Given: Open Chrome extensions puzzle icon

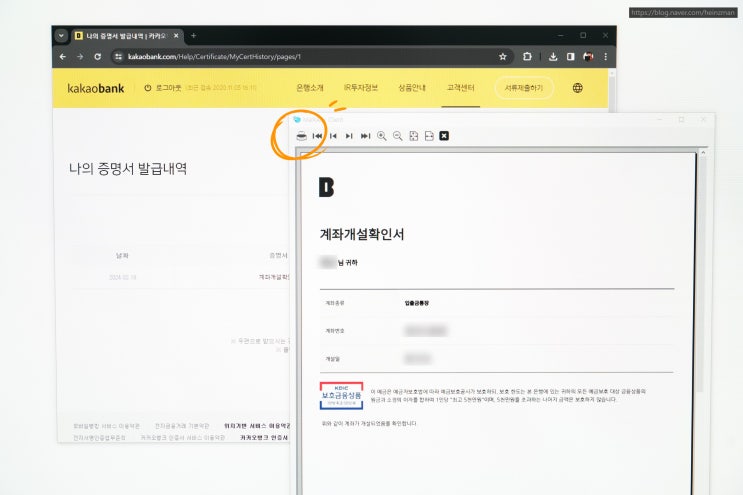Looking at the screenshot, I should click(x=527, y=56).
